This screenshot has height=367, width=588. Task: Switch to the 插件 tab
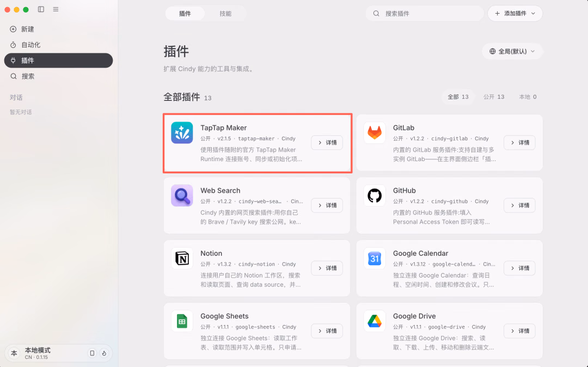(x=185, y=14)
